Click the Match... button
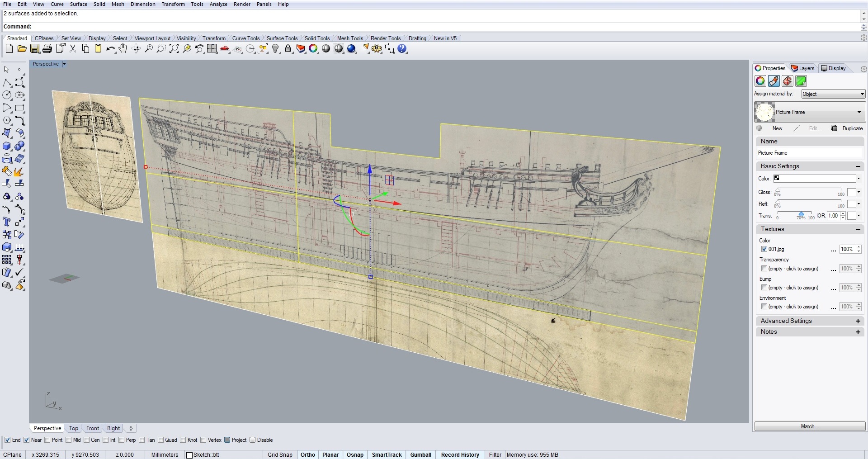Screen dimensions: 868x459 tap(809, 426)
